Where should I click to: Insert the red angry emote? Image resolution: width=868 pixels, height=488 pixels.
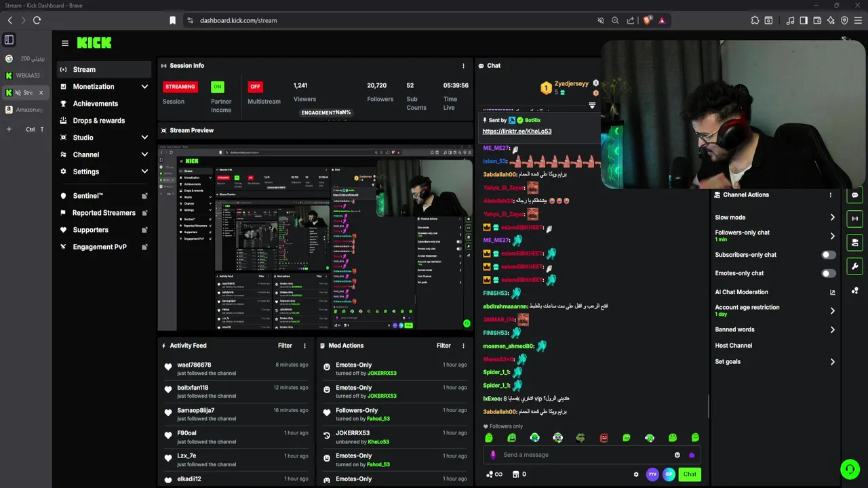pos(604,438)
